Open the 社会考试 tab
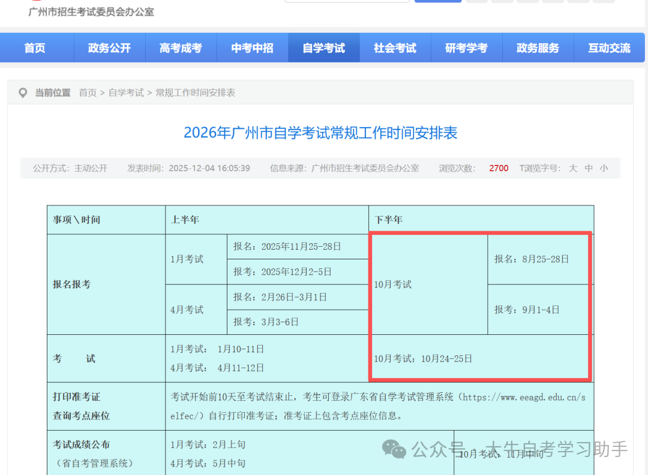The width and height of the screenshot is (648, 475). click(x=394, y=48)
